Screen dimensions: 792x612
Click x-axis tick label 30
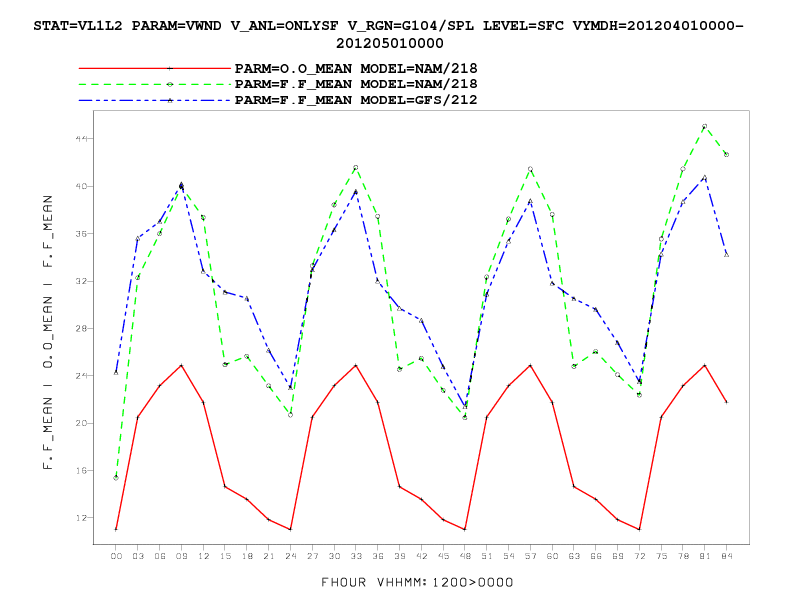334,556
